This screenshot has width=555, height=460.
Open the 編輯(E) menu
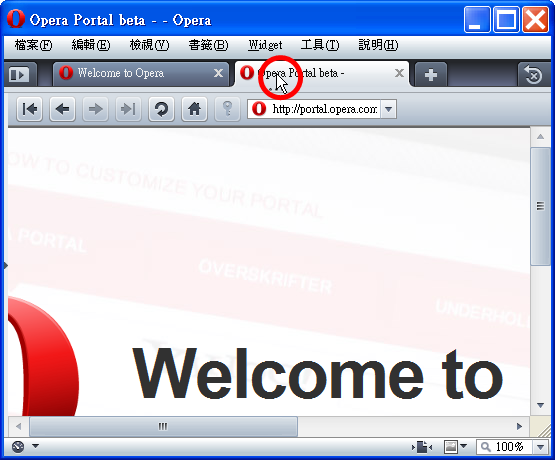(x=91, y=45)
